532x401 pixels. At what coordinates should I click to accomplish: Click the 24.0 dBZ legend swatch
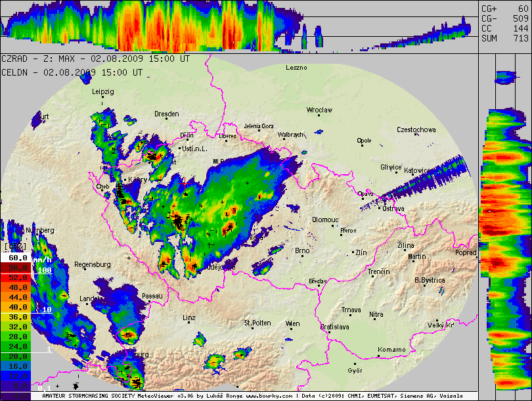16,346
